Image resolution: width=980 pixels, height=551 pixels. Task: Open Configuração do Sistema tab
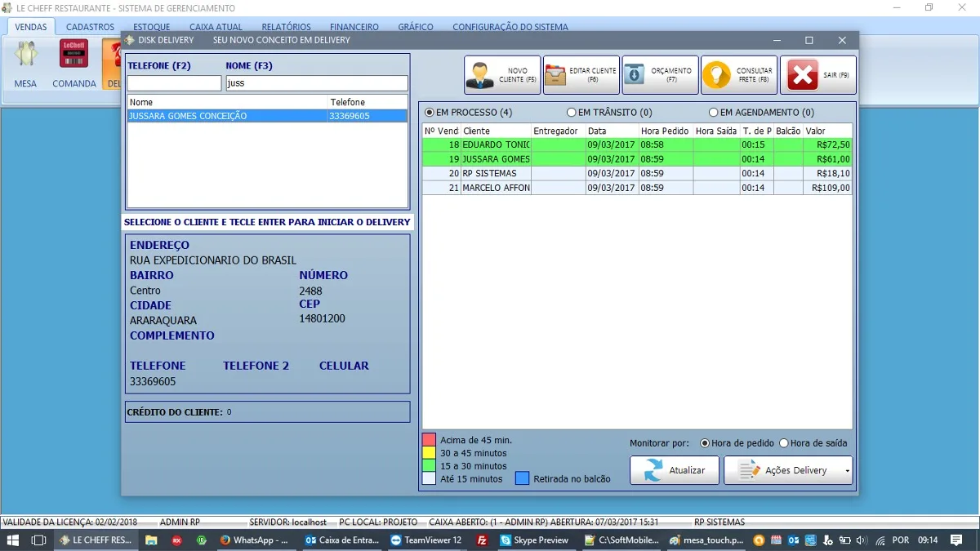tap(510, 27)
